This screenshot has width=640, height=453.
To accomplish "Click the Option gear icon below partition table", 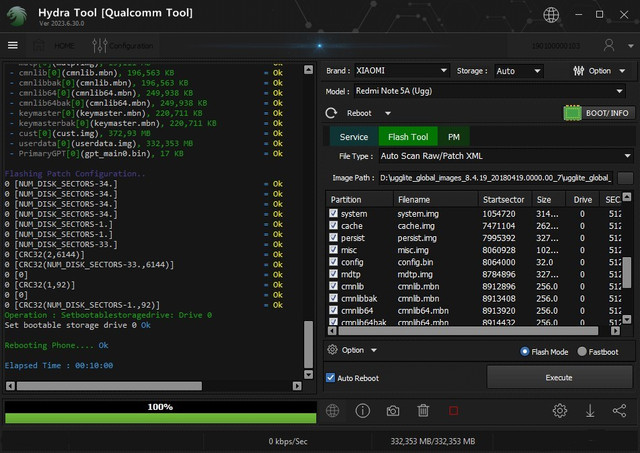I will click(x=332, y=350).
